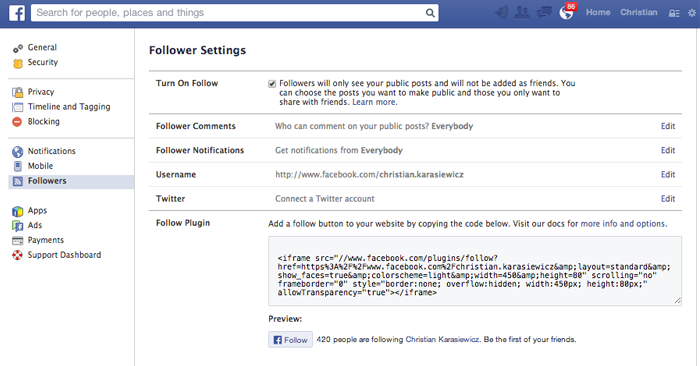Edit the Follower Comments setting
700x366 pixels.
click(x=668, y=126)
